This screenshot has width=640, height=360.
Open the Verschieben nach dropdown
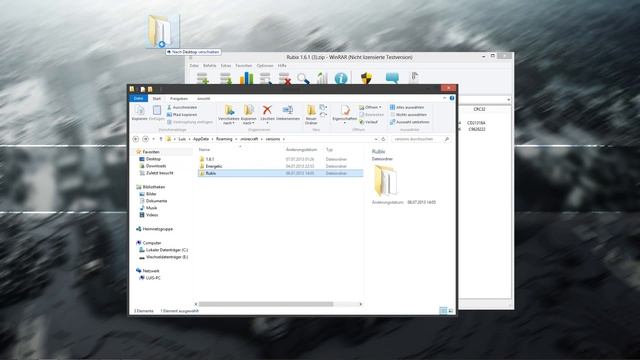229,114
